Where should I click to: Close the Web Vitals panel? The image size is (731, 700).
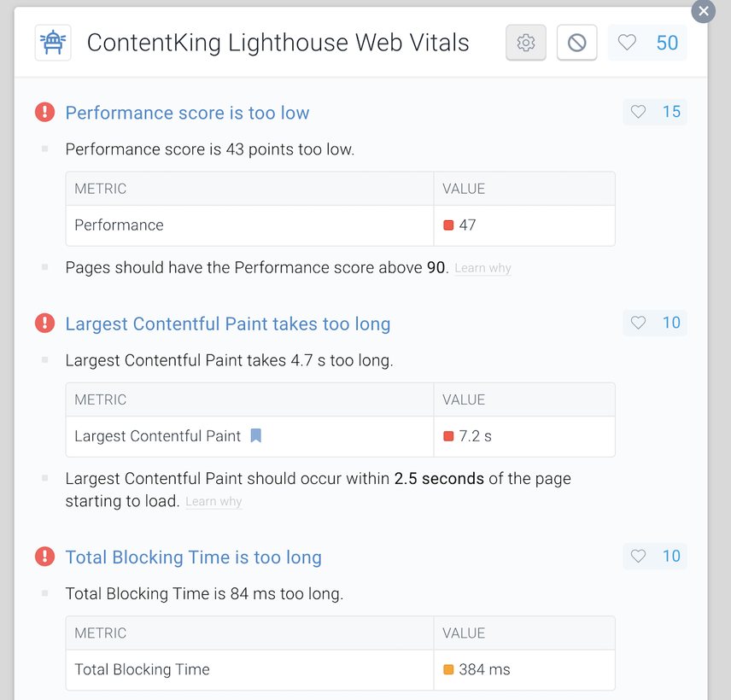pyautogui.click(x=703, y=11)
